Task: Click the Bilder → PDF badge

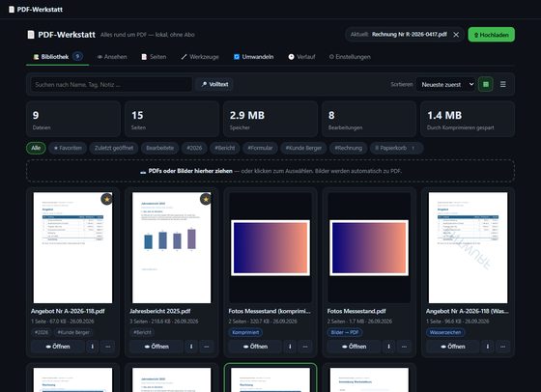Action: coord(345,333)
